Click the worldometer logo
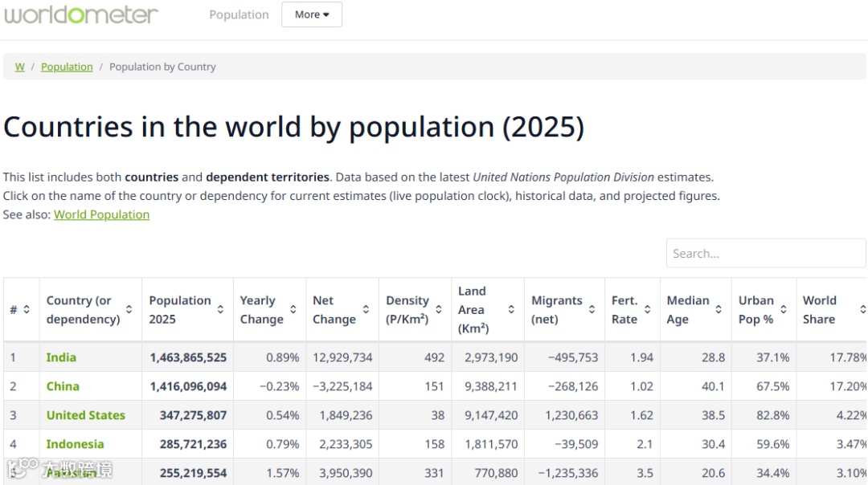Image resolution: width=868 pixels, height=485 pixels. tap(81, 14)
